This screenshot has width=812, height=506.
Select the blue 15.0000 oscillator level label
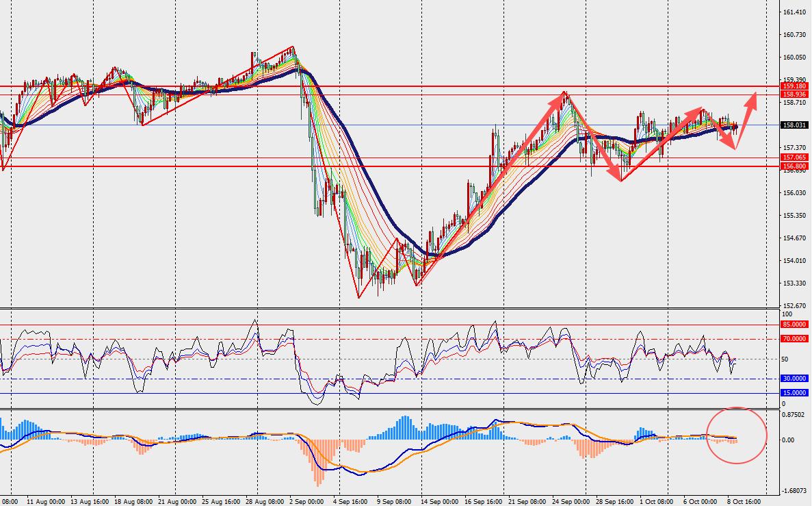(x=794, y=393)
